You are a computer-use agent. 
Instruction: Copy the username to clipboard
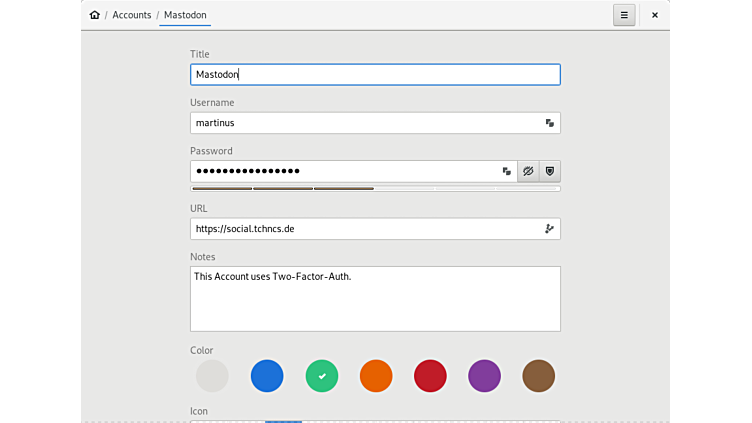tap(549, 123)
